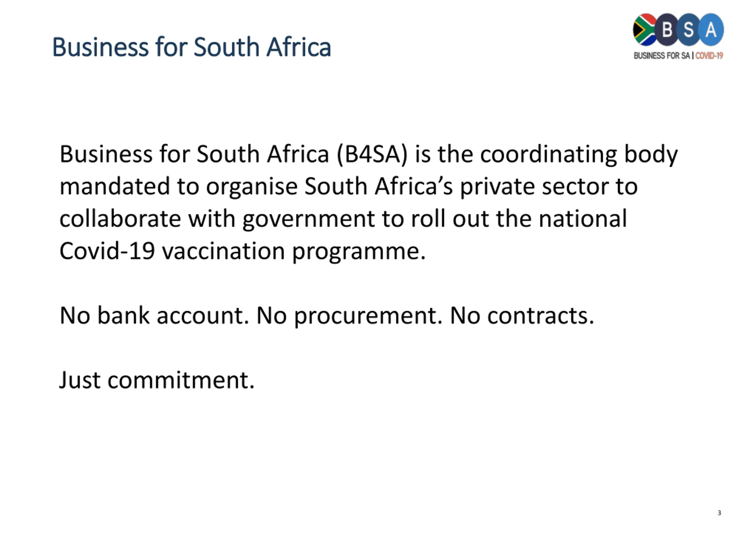
Task: Click the South African flag circle in logo
Action: pos(645,30)
